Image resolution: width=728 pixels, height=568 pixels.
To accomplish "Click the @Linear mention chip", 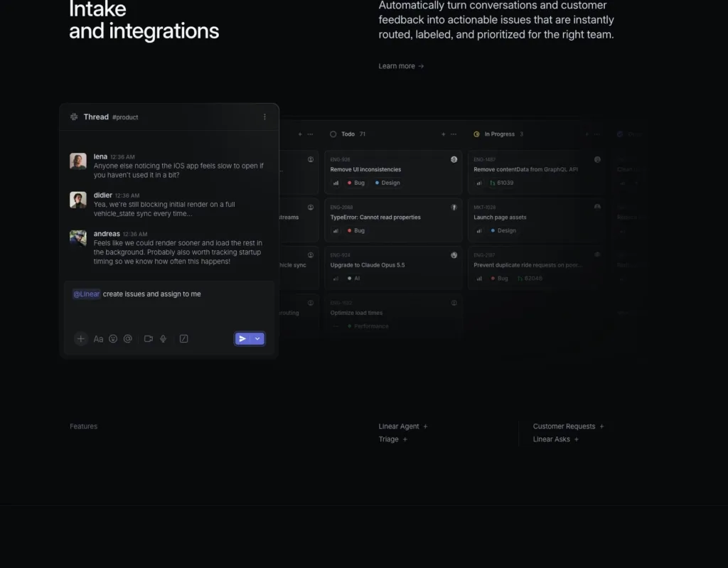I will click(x=86, y=294).
